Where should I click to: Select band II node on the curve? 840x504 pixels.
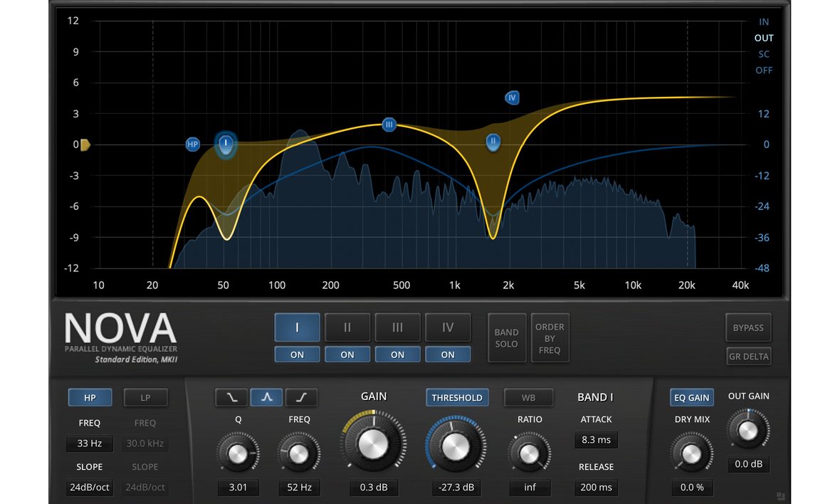coord(493,142)
